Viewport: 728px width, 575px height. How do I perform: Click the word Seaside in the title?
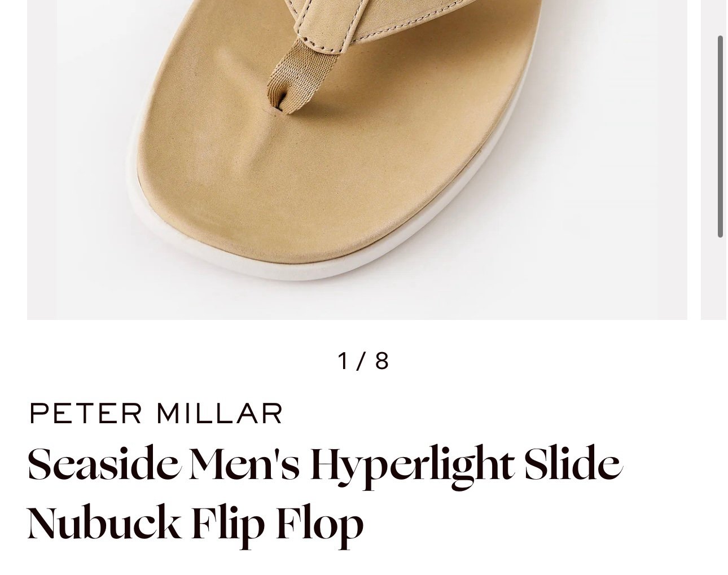104,465
